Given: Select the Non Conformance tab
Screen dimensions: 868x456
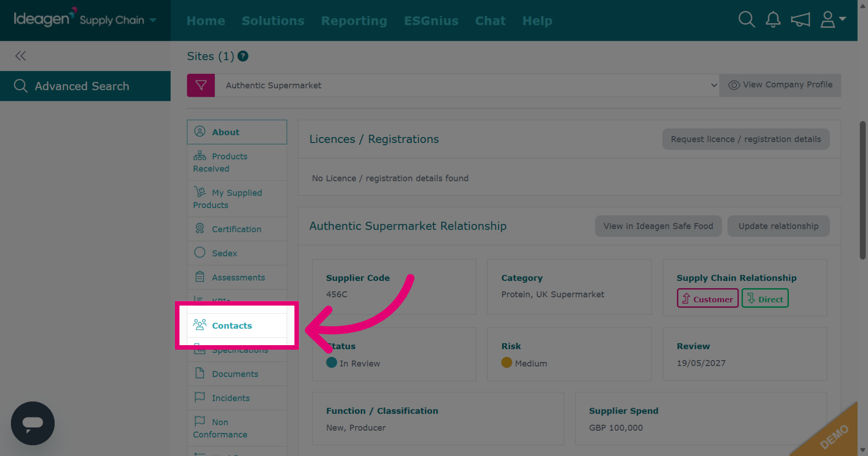Looking at the screenshot, I should pos(237,428).
